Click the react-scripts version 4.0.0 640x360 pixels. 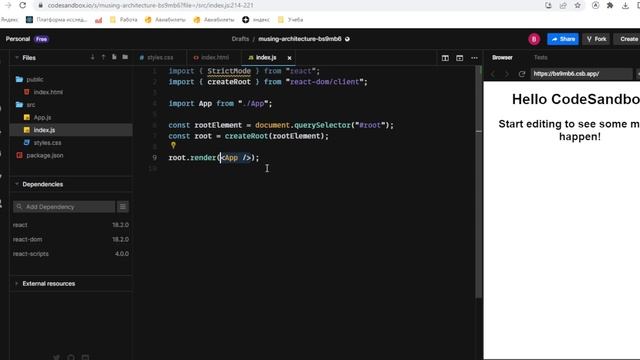[x=122, y=253]
